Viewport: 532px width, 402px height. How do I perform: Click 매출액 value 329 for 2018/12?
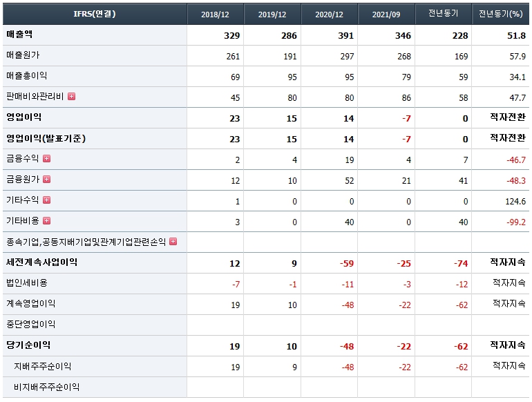point(232,36)
